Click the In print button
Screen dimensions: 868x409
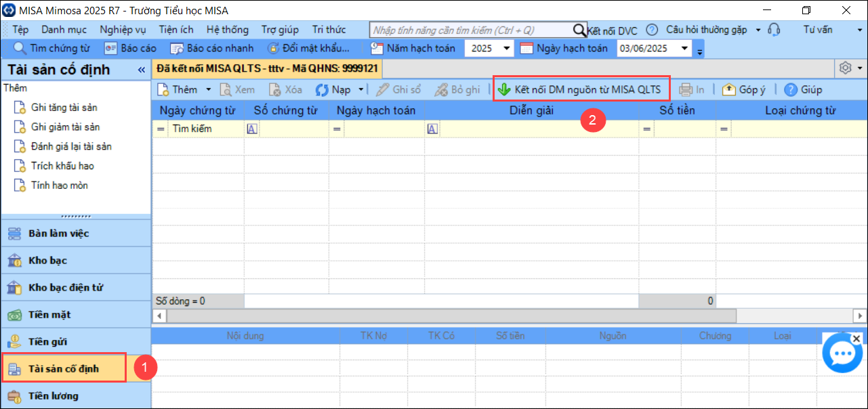[692, 89]
